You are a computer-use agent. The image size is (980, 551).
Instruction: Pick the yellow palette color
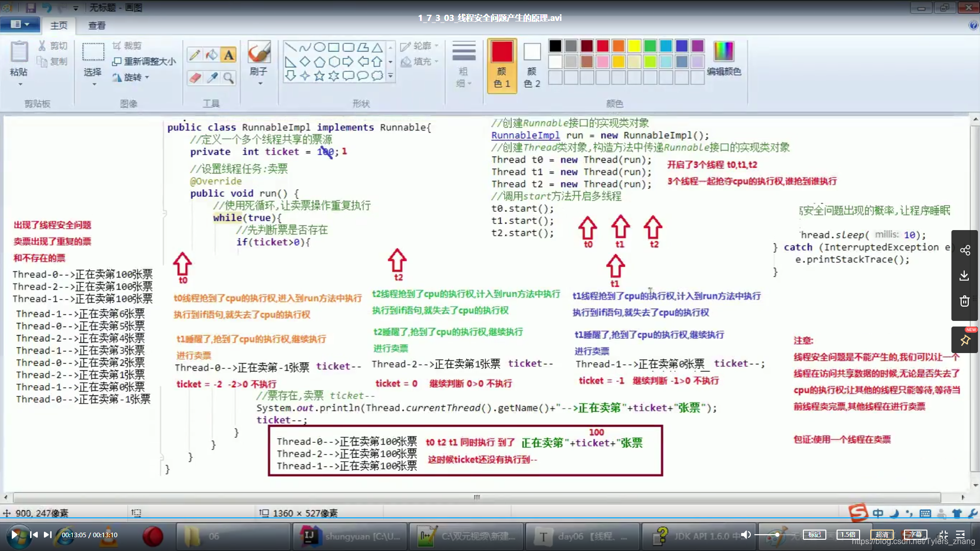[x=634, y=46]
